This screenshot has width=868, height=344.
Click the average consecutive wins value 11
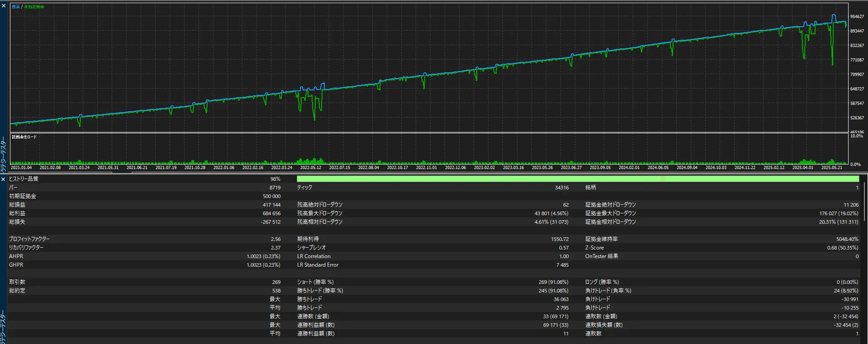point(566,334)
